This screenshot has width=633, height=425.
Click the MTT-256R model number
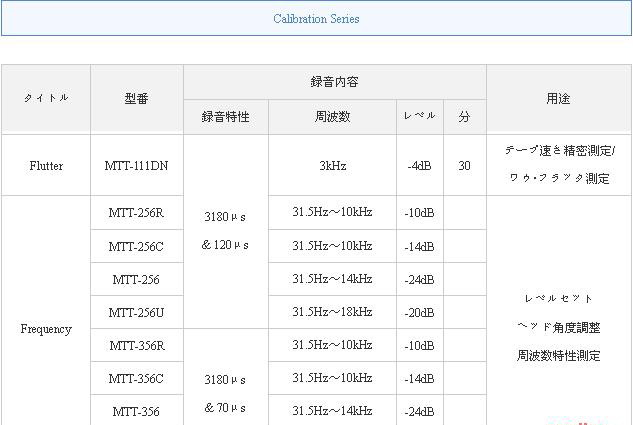tap(136, 213)
